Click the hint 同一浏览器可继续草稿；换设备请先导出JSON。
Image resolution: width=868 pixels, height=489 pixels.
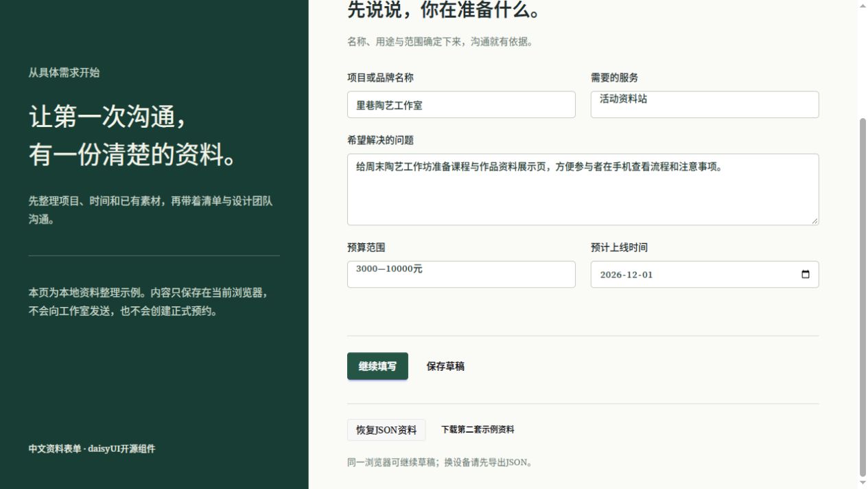click(x=440, y=462)
